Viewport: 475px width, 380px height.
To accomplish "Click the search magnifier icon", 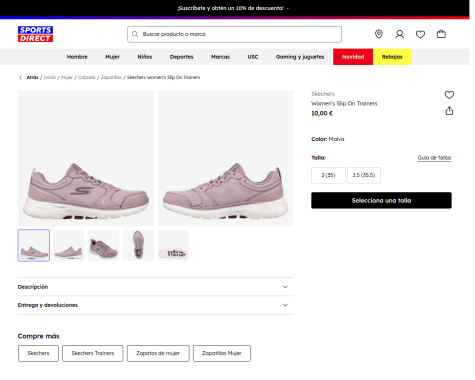I will [x=135, y=34].
